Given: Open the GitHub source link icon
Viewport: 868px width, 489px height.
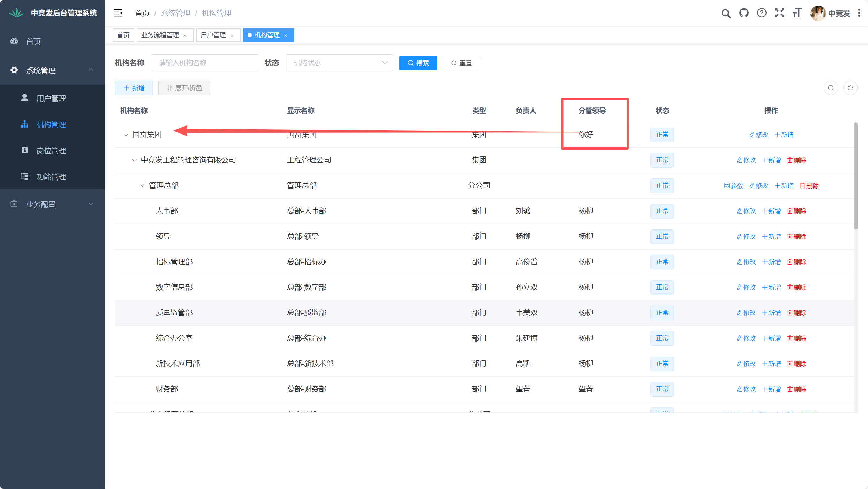Looking at the screenshot, I should [x=744, y=13].
